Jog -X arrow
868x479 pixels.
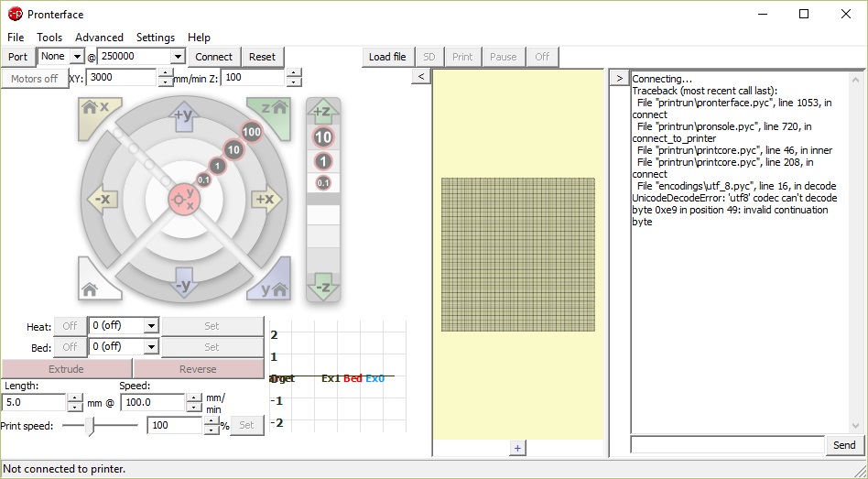103,200
